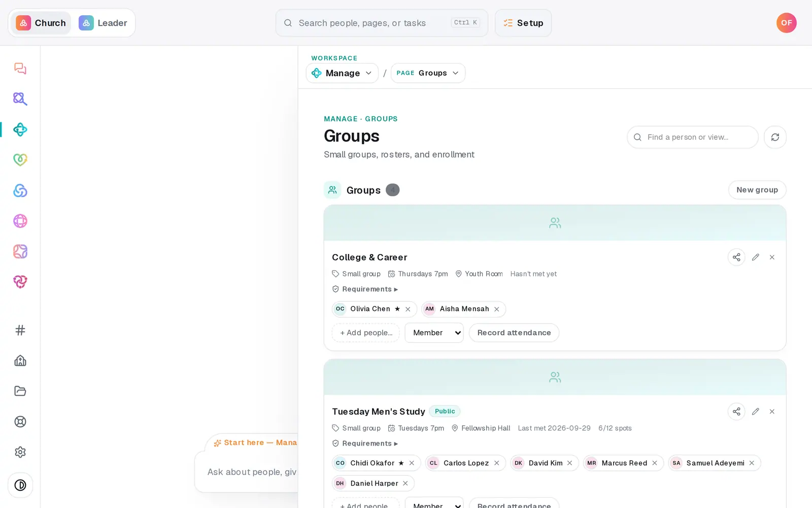Click Add people in College & Career
The height and width of the screenshot is (508, 812).
coord(366,333)
